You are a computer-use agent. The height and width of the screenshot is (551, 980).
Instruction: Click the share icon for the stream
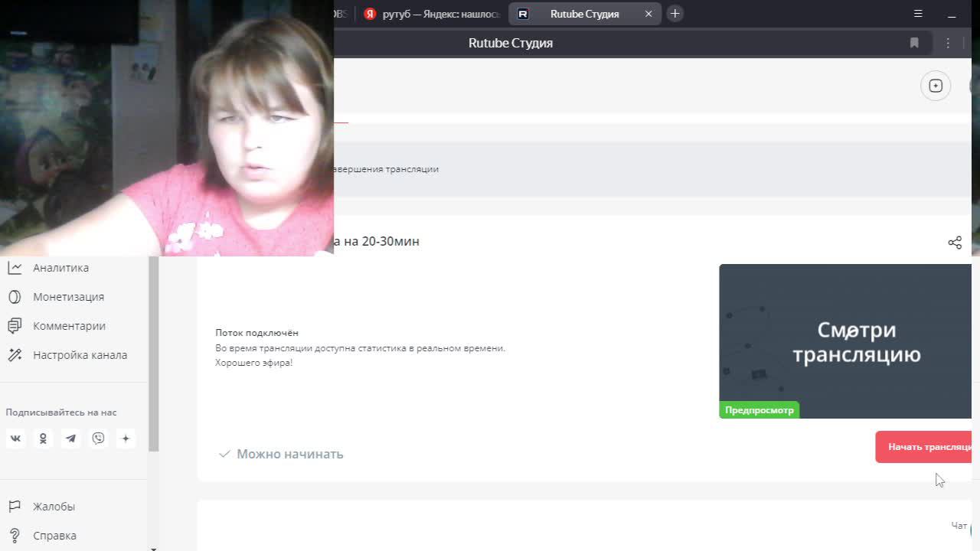tap(955, 243)
